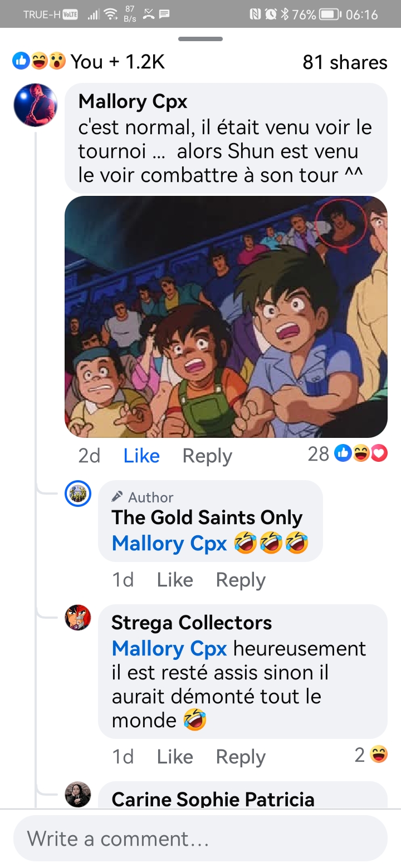
Task: Reply to Strega Collectors' comment
Action: 241,757
